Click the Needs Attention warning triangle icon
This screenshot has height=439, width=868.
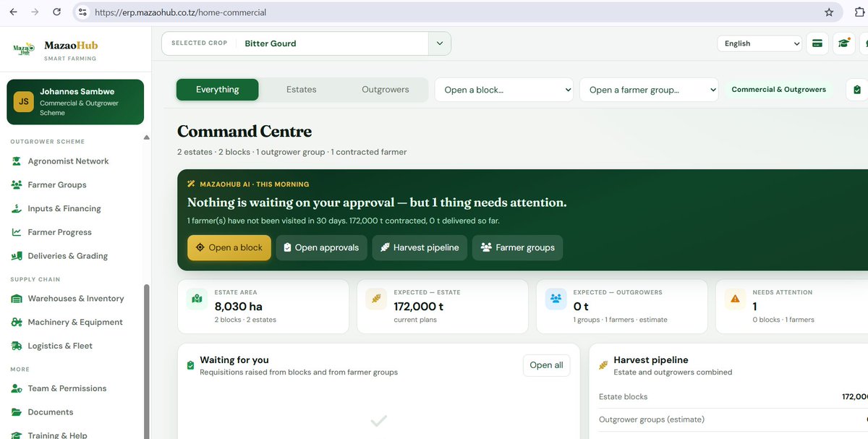(735, 298)
